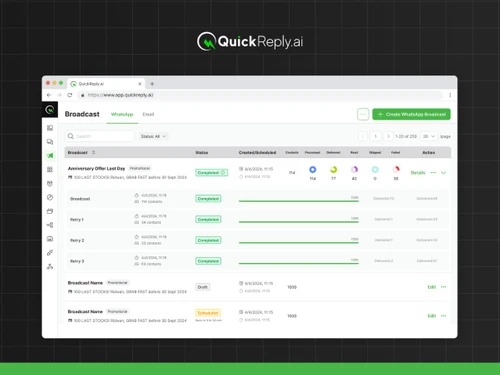Click the QuickReply logo in the sidebar

50,109
